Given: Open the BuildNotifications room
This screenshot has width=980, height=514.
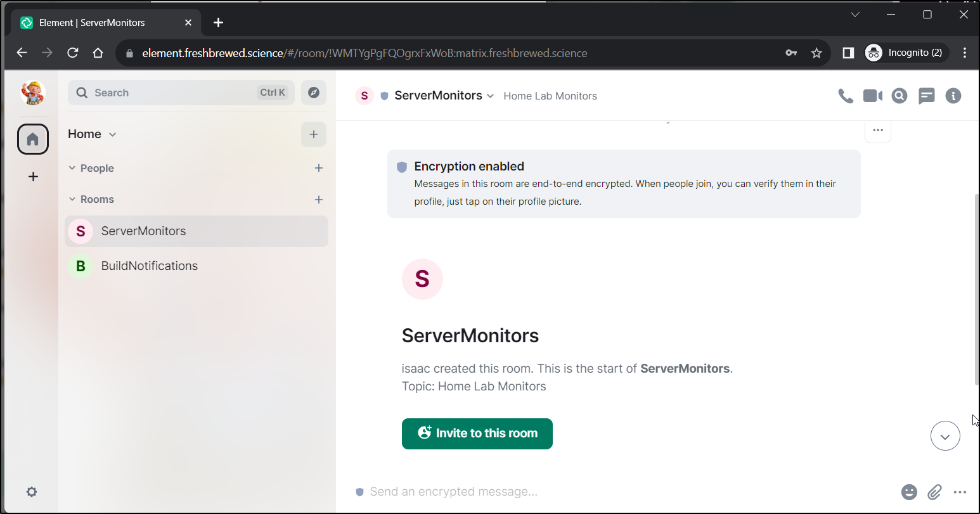Looking at the screenshot, I should (x=197, y=266).
